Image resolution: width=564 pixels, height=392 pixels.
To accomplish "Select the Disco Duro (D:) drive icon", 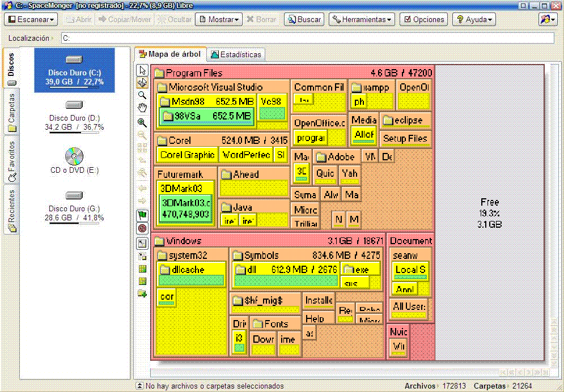I will 74,105.
